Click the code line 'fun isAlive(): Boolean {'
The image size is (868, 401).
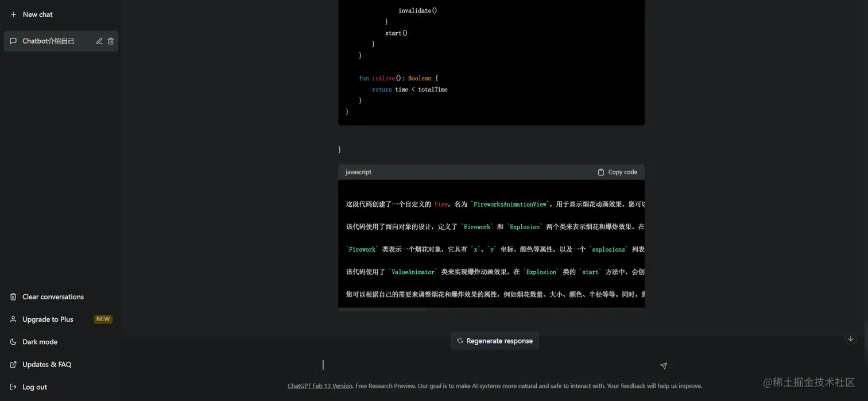[398, 78]
